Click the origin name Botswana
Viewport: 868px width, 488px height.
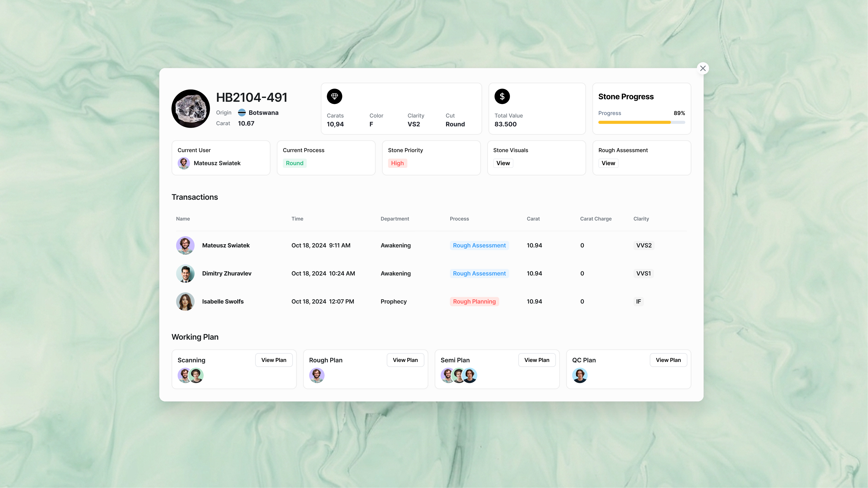pos(263,113)
